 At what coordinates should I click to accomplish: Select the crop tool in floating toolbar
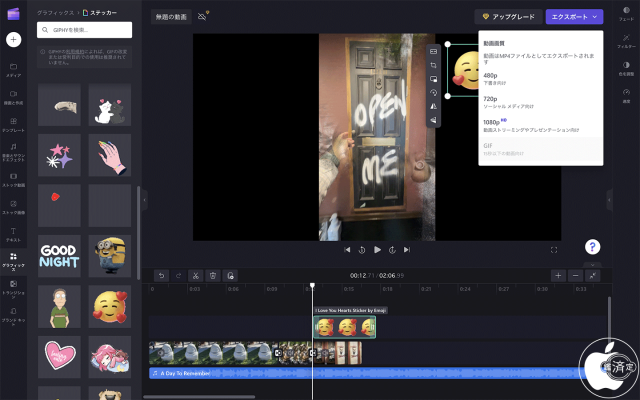[x=433, y=65]
